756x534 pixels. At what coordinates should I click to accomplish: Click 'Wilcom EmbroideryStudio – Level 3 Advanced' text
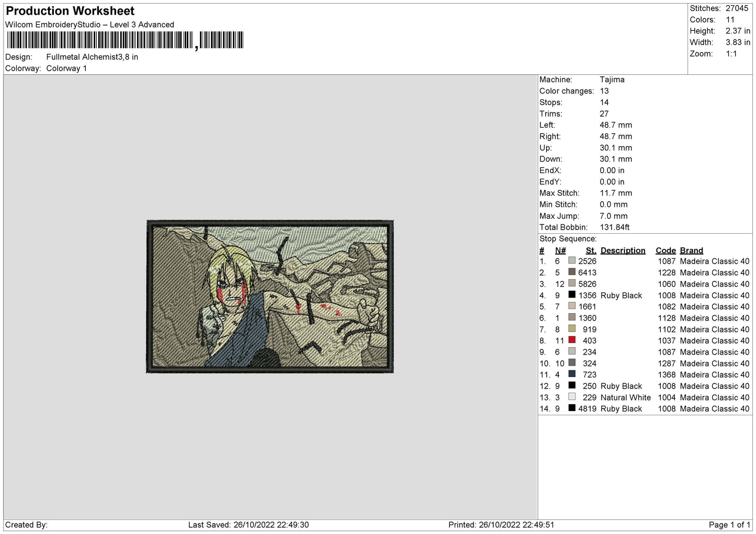(89, 25)
